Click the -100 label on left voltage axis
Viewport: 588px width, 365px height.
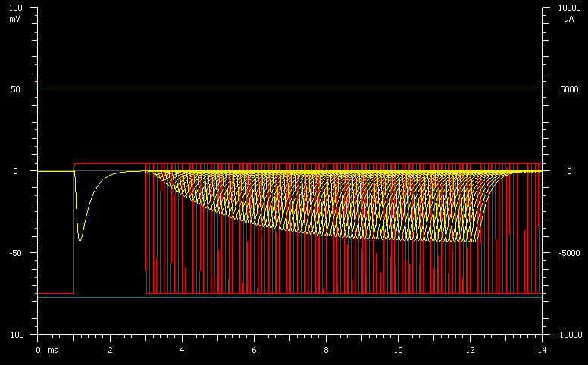coord(15,335)
